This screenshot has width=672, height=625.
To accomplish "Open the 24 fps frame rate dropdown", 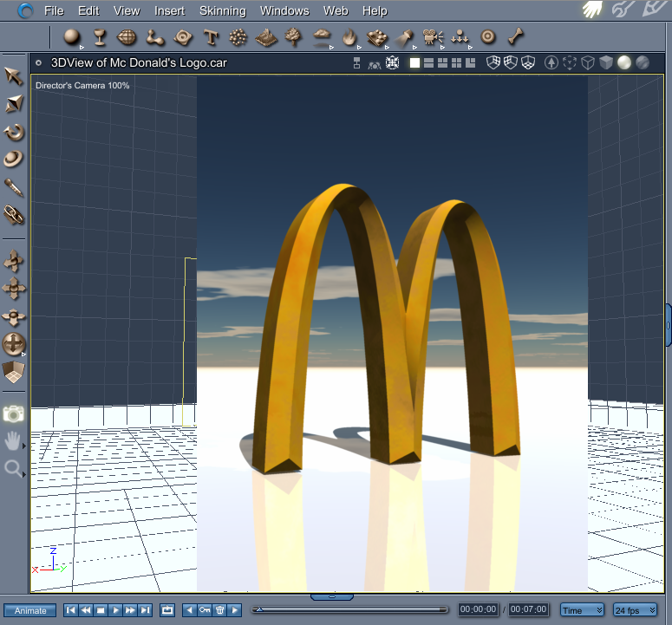I will [635, 610].
